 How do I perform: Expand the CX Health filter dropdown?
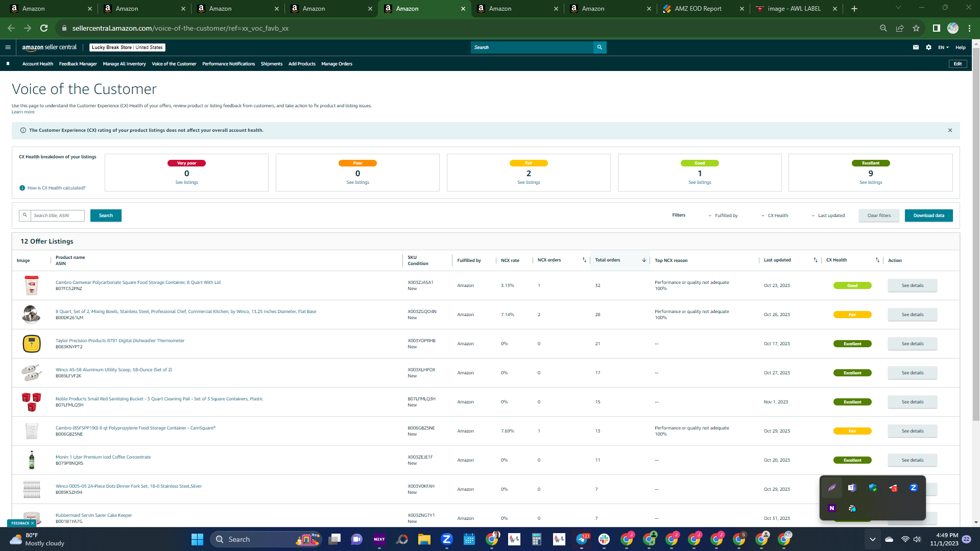775,215
